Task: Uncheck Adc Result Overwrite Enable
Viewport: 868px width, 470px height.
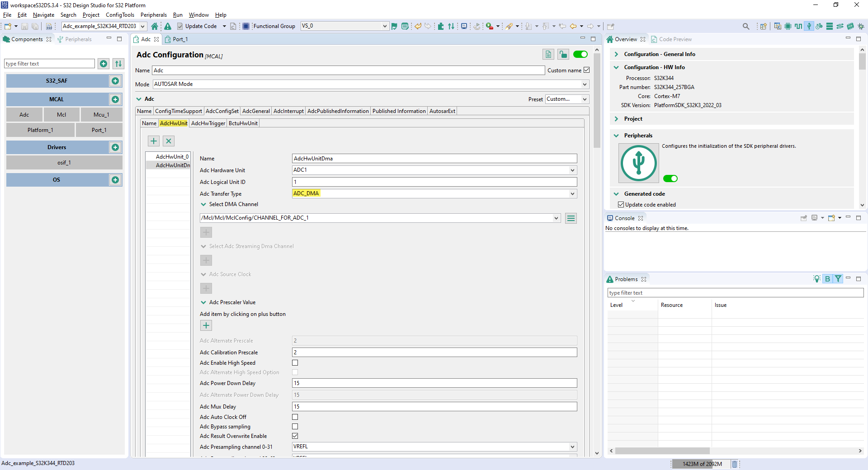Action: click(295, 436)
